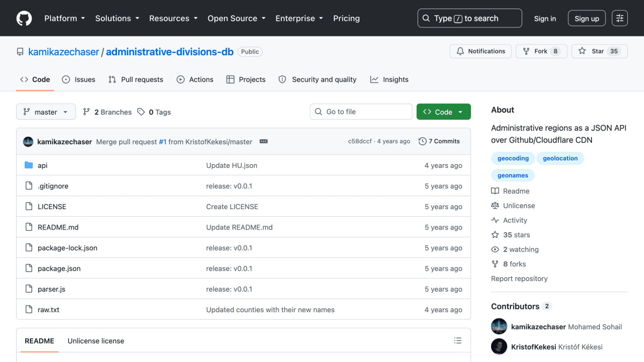Fork the repository with Fork button
Viewport: 644px width, 362px height.
[x=541, y=51]
